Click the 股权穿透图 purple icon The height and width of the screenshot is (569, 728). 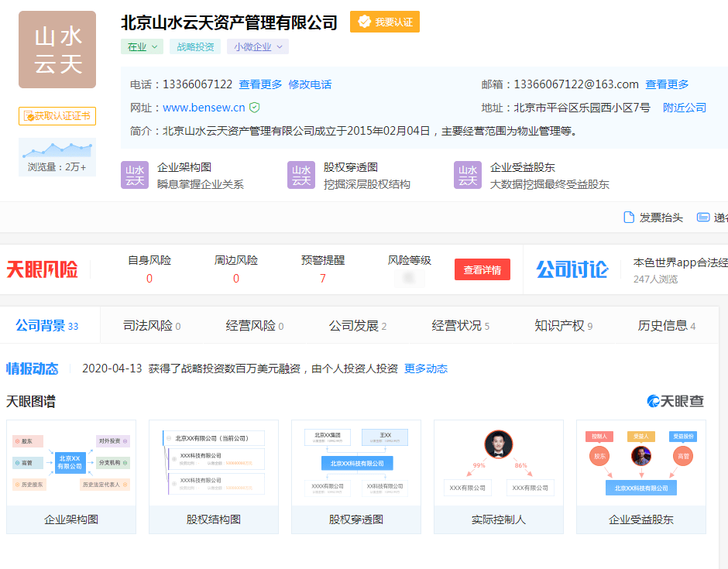coord(301,175)
